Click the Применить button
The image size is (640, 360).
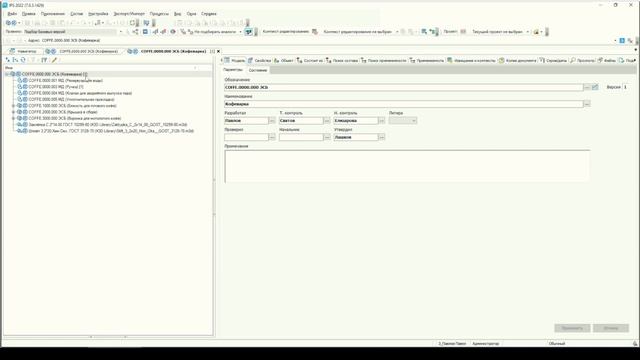572,328
